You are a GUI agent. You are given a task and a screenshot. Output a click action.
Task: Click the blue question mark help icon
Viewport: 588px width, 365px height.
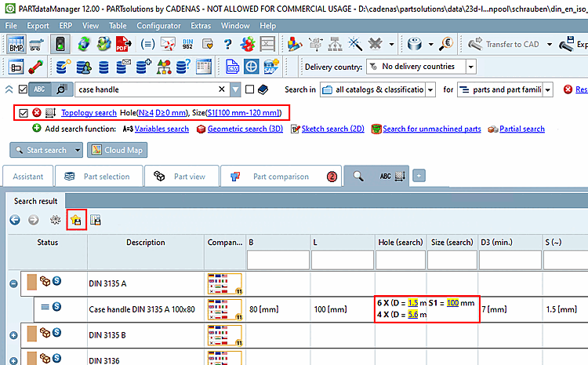[227, 44]
